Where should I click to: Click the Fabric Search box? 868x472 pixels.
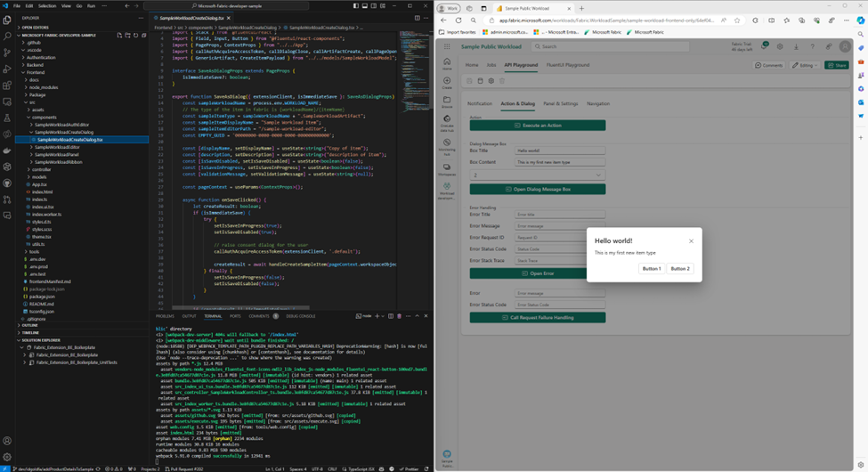click(610, 46)
